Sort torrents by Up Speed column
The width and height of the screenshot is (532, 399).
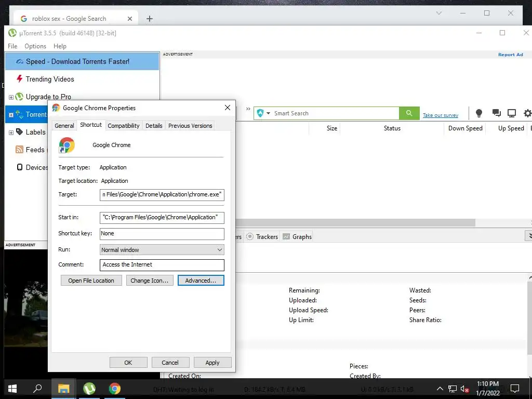coord(511,128)
